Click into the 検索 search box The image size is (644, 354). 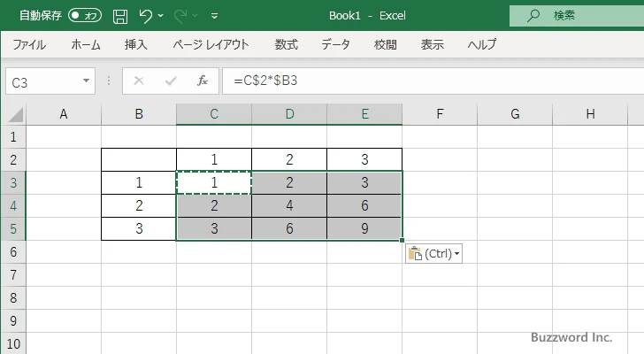coord(577,16)
